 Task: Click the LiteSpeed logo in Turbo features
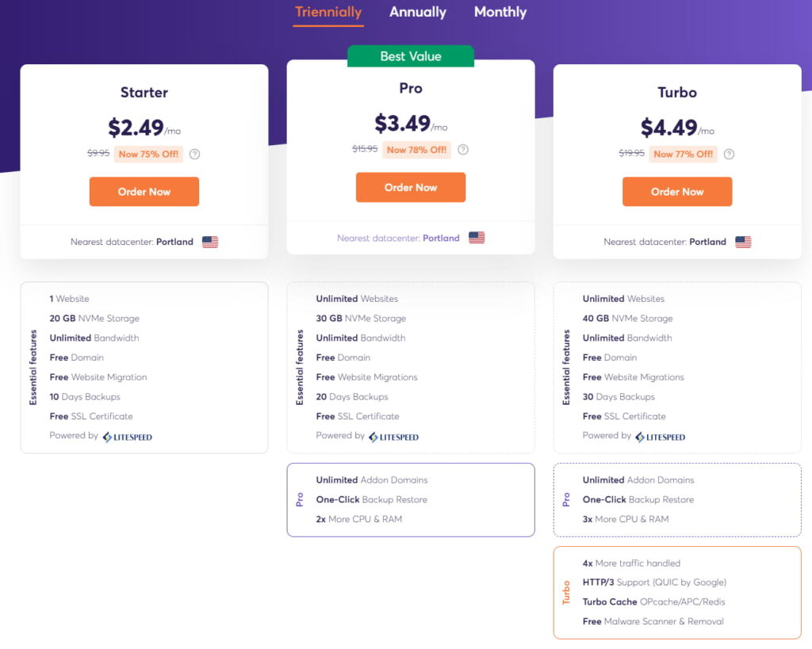[661, 437]
